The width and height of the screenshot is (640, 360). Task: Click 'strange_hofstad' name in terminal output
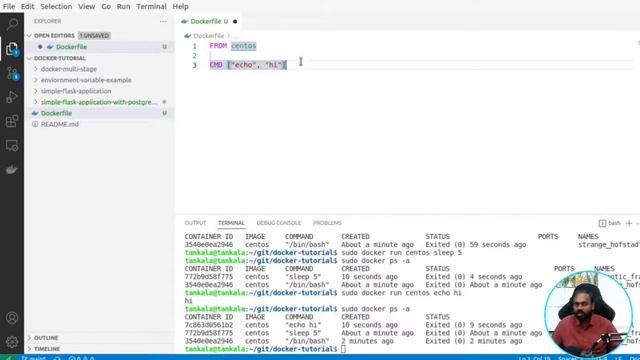pos(608,245)
